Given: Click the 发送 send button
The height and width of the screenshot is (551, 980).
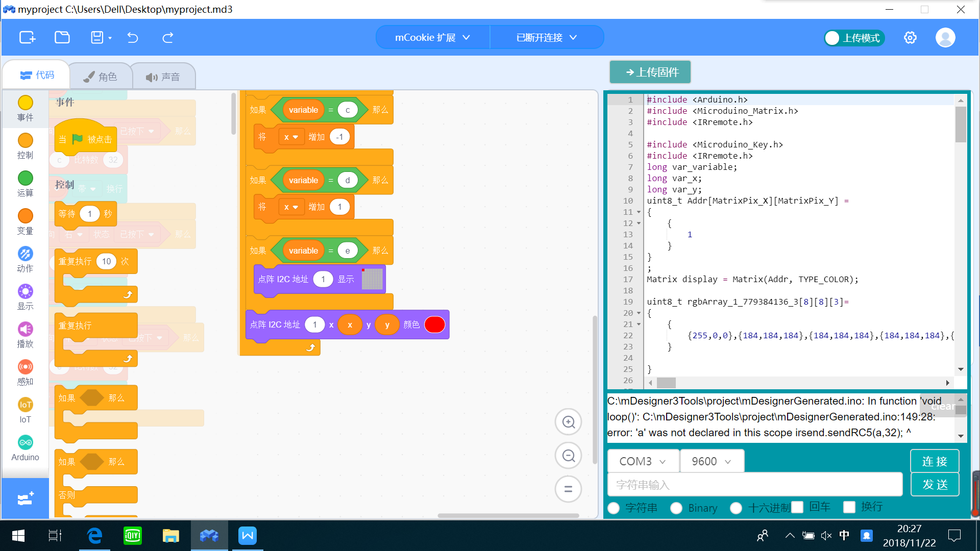Looking at the screenshot, I should 935,484.
